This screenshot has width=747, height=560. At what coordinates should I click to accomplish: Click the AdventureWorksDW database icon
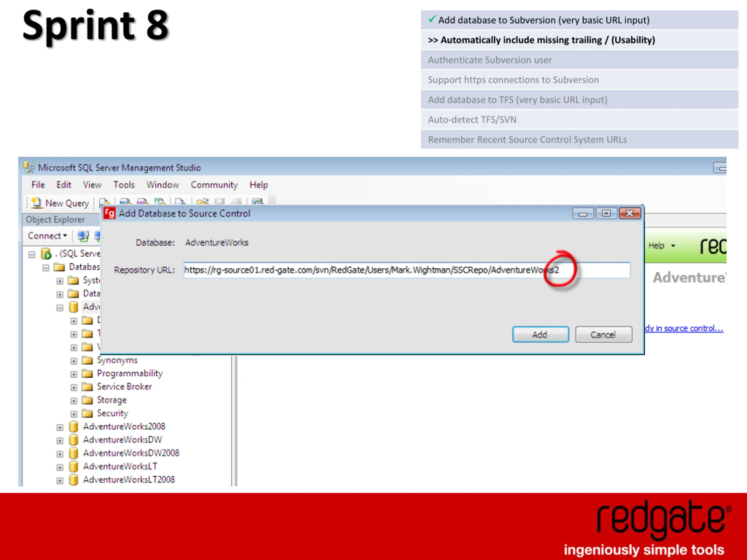coord(73,440)
